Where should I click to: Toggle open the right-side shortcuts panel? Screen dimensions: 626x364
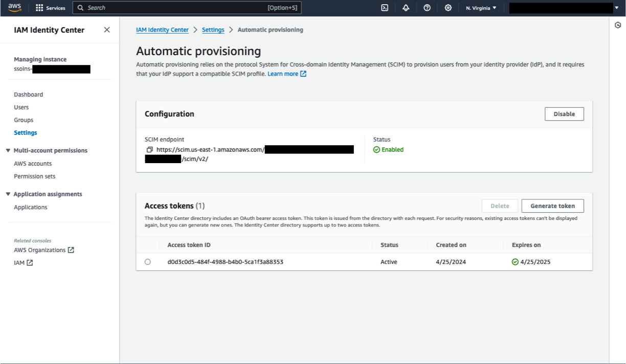point(618,24)
